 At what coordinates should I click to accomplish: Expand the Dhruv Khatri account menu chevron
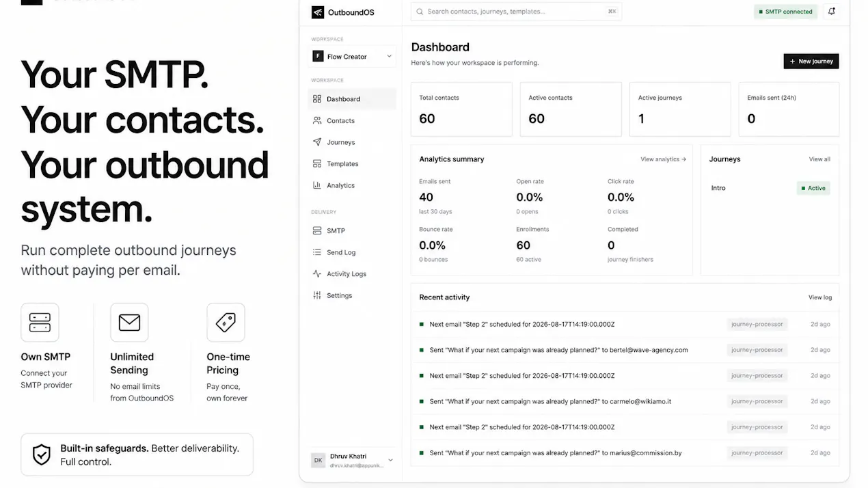(390, 460)
